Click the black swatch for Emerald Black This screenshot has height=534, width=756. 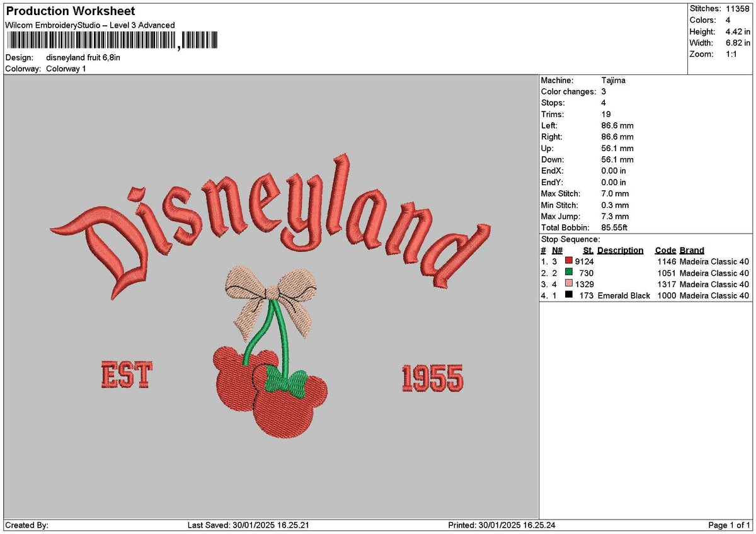568,295
